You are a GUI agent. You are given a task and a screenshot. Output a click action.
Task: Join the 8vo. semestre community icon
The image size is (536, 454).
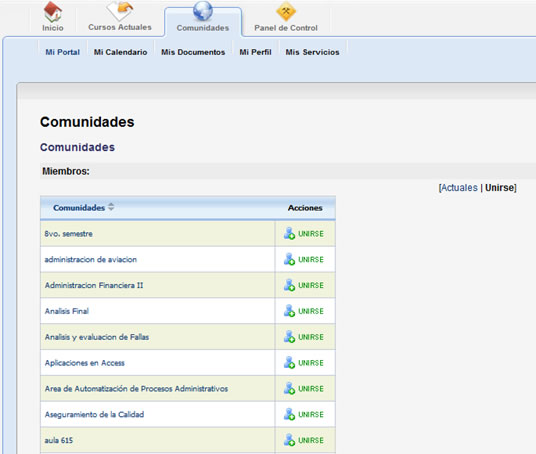289,233
